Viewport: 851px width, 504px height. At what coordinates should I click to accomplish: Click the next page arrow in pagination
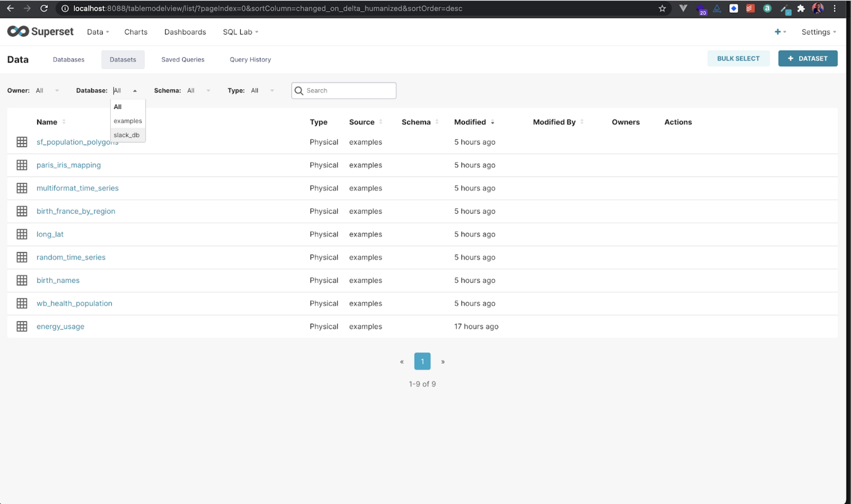click(443, 362)
